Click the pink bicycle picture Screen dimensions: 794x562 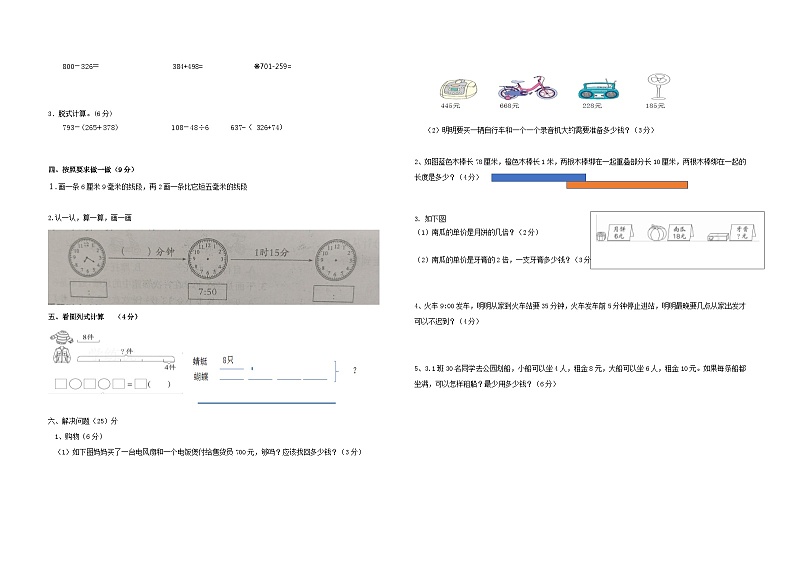pos(527,88)
